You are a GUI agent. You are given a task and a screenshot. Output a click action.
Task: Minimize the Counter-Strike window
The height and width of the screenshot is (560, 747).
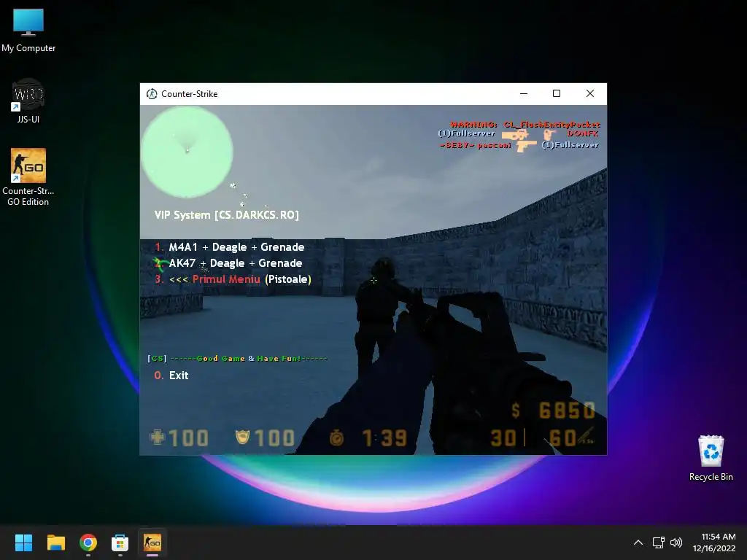point(524,94)
